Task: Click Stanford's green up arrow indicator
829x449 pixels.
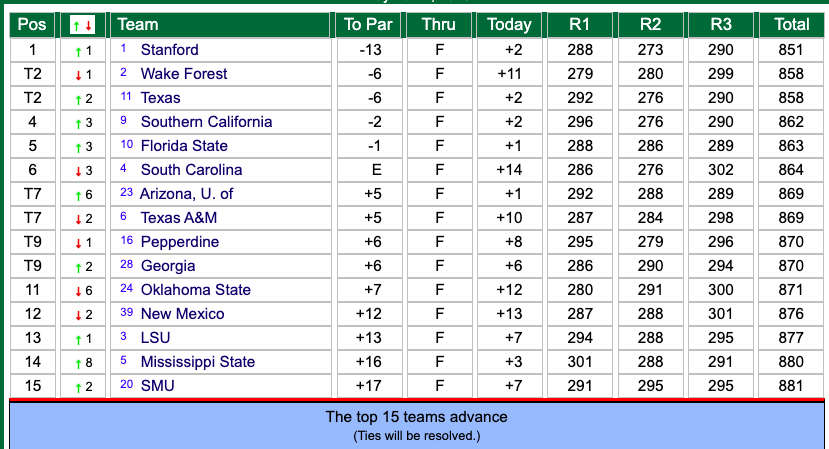Action: 78,51
